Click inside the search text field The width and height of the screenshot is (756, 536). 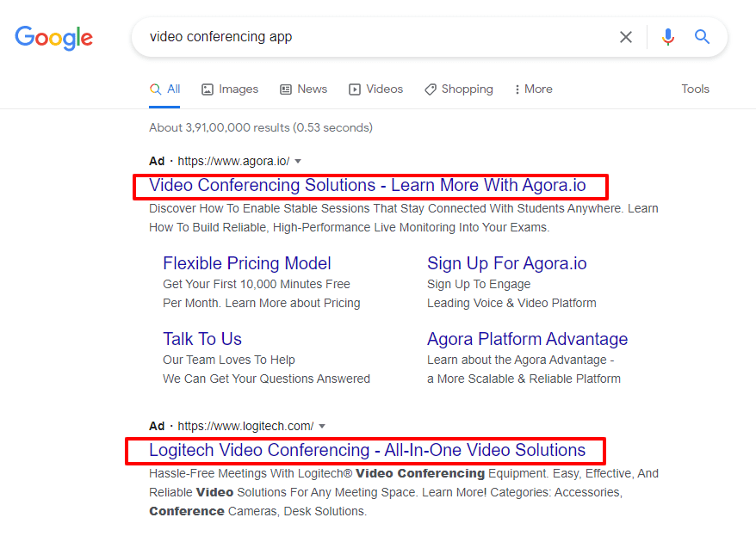point(376,37)
